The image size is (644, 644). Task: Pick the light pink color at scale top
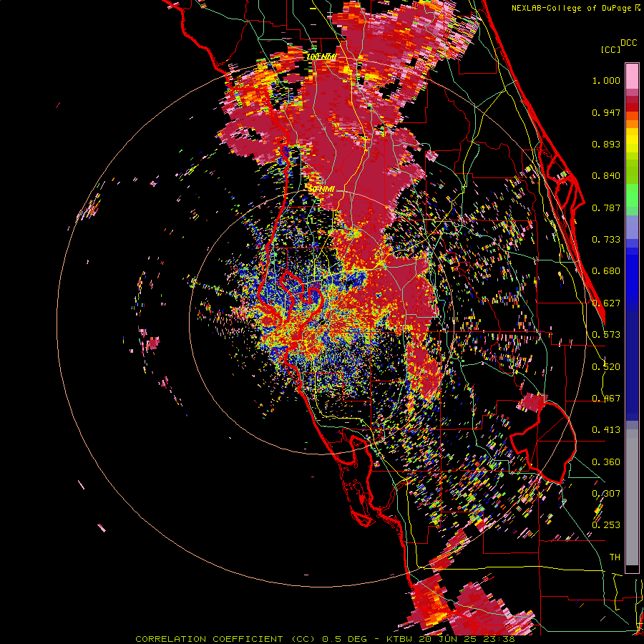pyautogui.click(x=632, y=76)
